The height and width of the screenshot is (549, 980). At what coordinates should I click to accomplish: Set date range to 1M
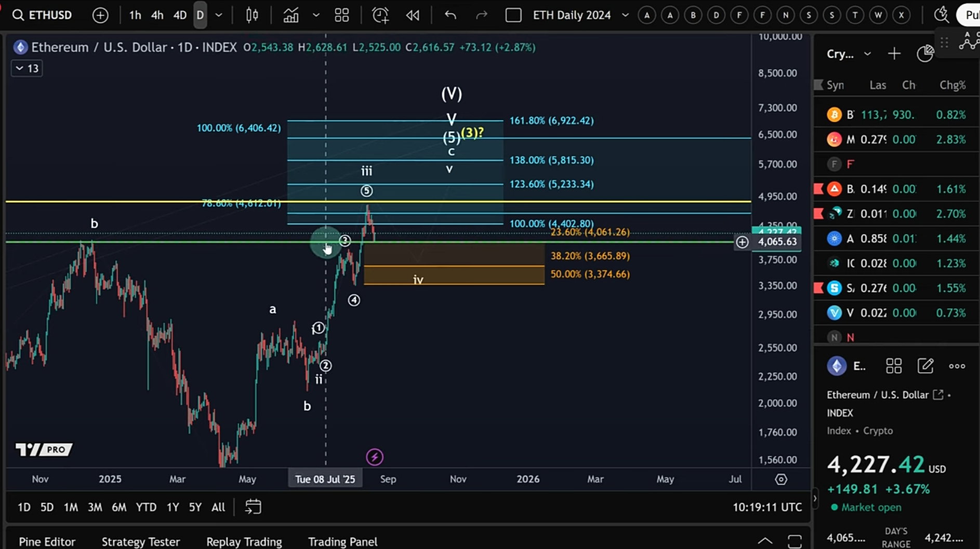pyautogui.click(x=71, y=507)
